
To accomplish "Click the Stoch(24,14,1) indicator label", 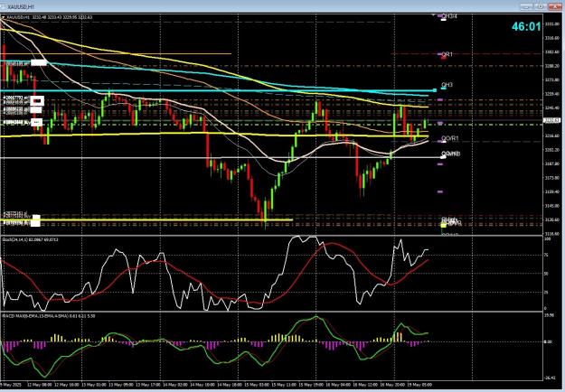I will coord(31,239).
